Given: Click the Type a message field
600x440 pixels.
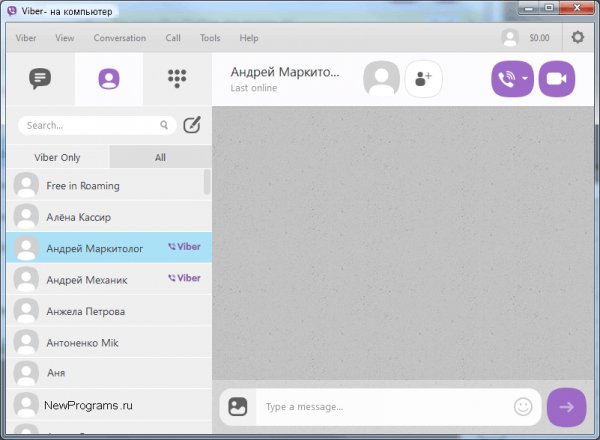Looking at the screenshot, I should [385, 407].
